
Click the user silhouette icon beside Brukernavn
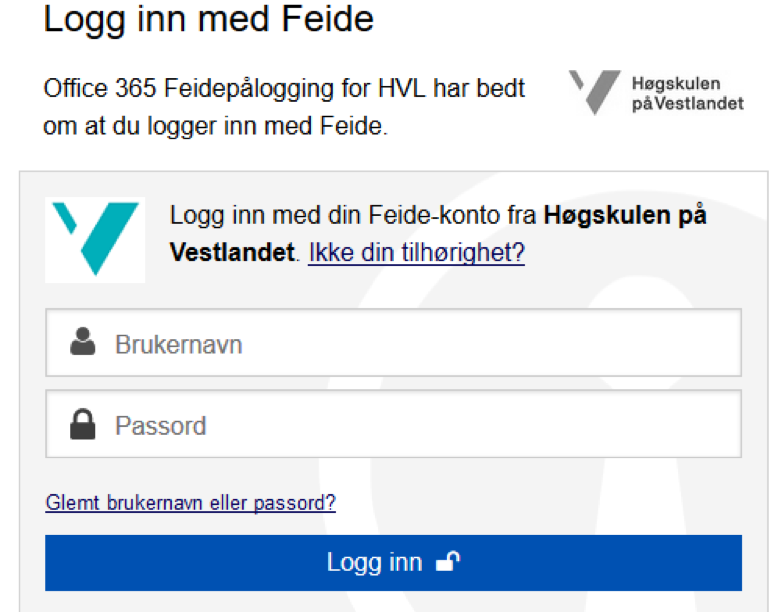[83, 343]
